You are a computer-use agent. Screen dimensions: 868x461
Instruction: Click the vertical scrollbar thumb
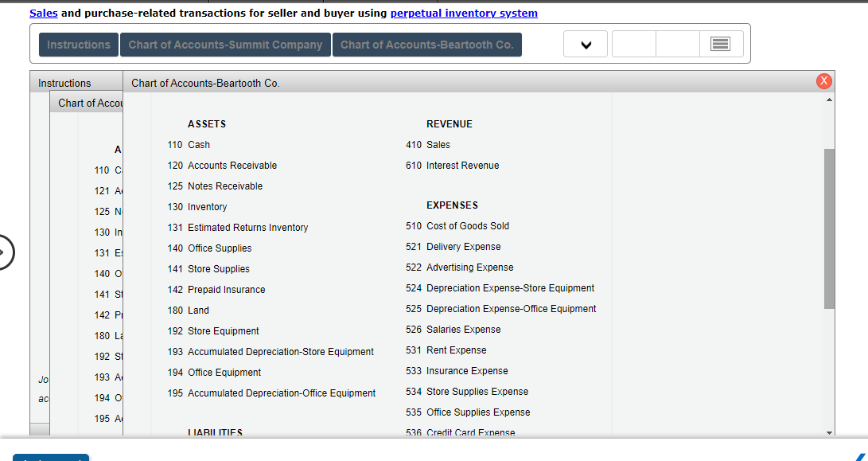click(829, 229)
